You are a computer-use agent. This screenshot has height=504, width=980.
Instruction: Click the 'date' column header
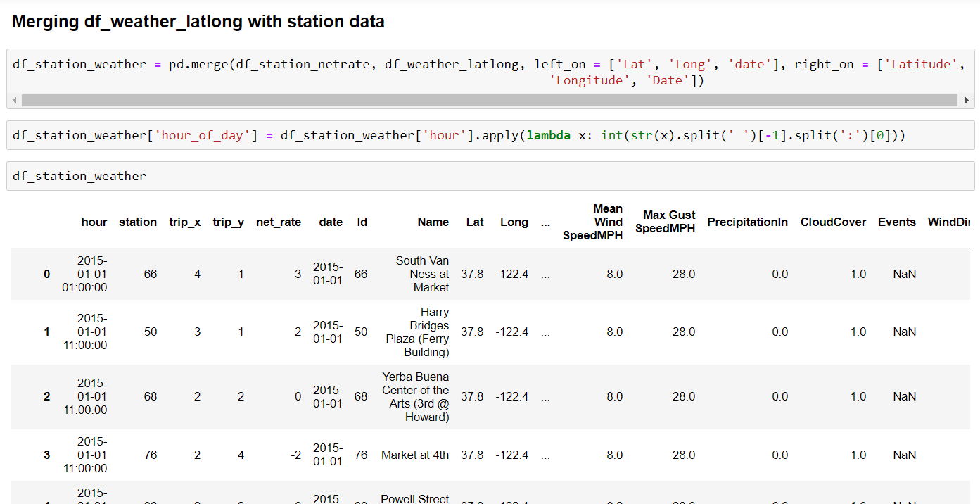[331, 222]
